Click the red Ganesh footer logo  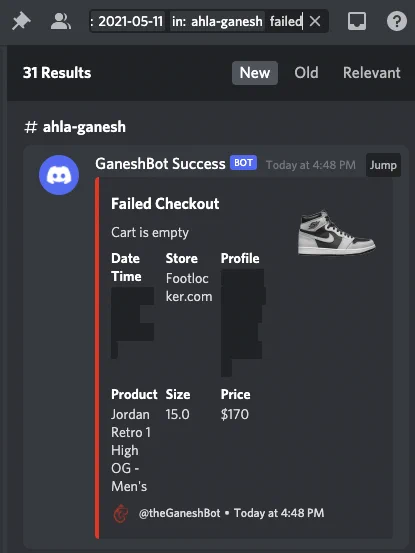tap(121, 514)
